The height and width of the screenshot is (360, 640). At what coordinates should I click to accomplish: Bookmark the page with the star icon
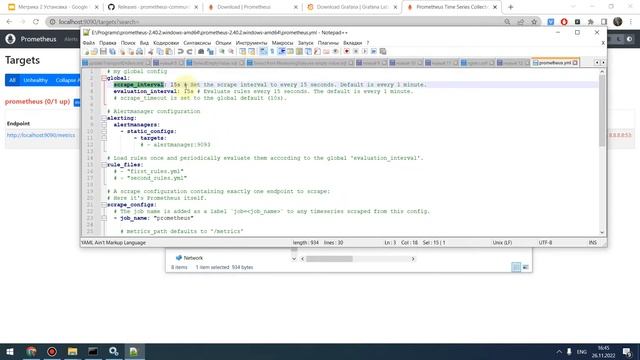click(534, 22)
